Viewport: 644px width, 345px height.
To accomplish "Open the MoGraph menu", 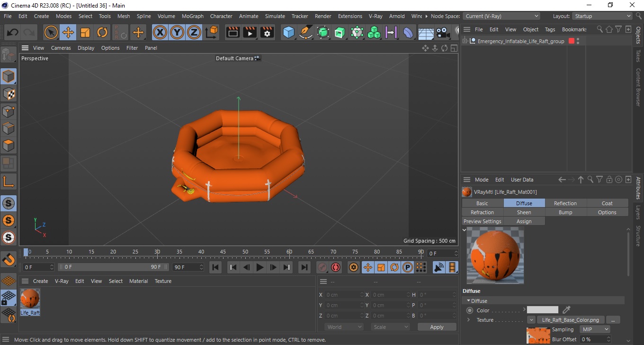I will pos(192,16).
